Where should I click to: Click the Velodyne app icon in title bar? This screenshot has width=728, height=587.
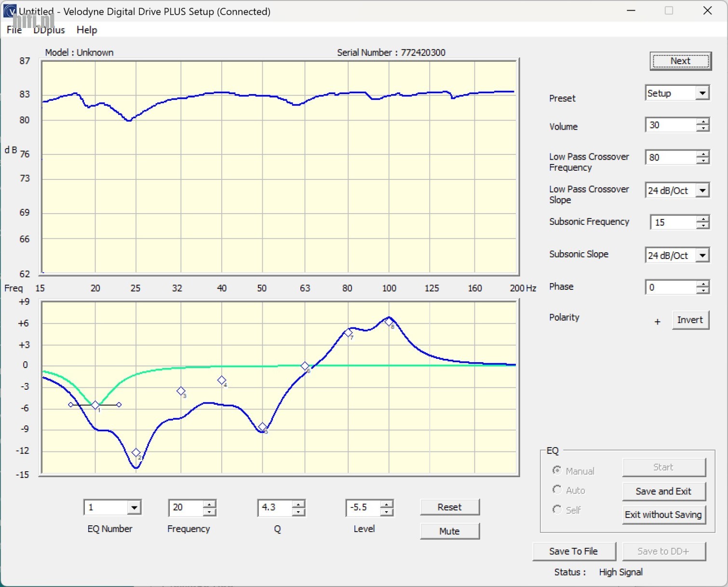pos(9,11)
